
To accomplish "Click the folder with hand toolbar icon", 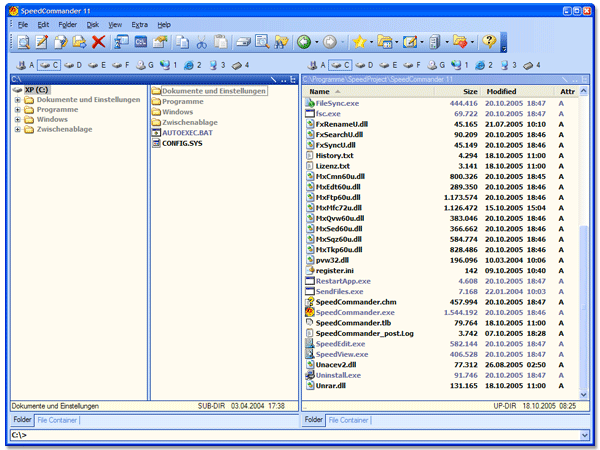I will [x=160, y=42].
